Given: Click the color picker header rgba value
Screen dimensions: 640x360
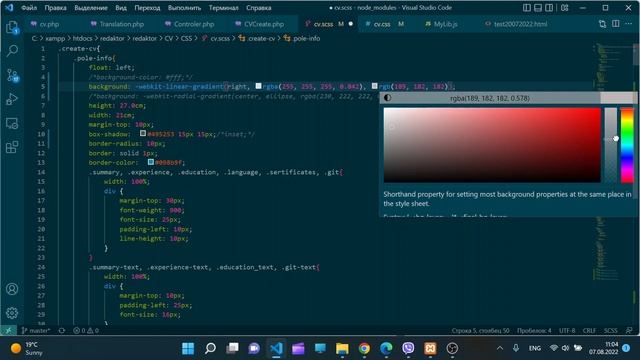Looking at the screenshot, I should [490, 98].
